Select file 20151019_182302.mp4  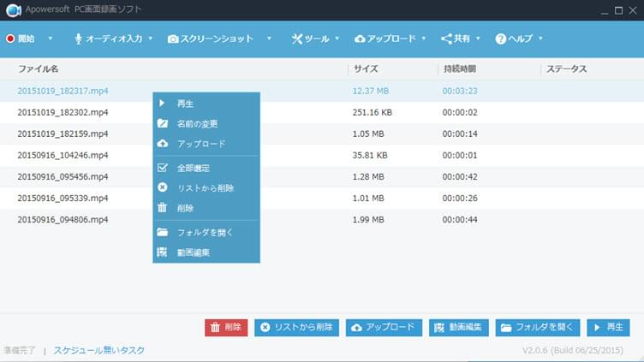63,112
